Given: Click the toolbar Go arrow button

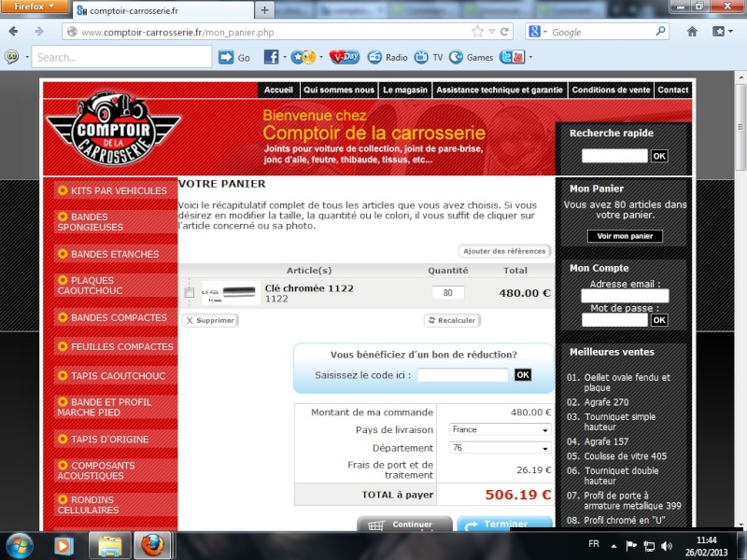Looking at the screenshot, I should click(226, 57).
